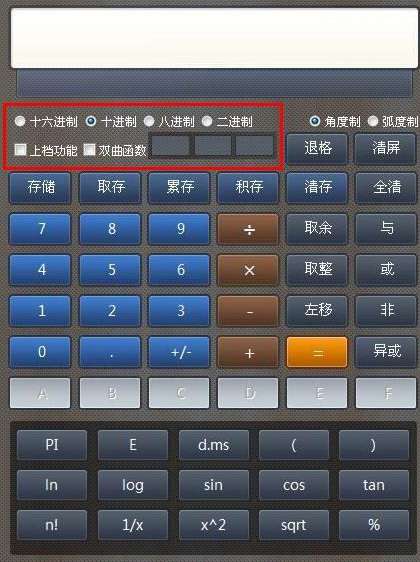Click the division ÷ operator key
The width and height of the screenshot is (420, 562).
pyautogui.click(x=248, y=229)
